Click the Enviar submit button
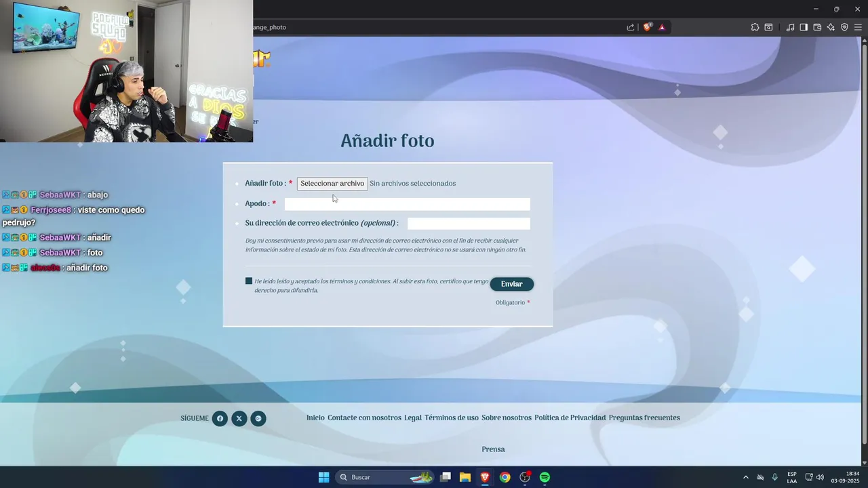Screen dimensions: 868x488 tap(512, 284)
